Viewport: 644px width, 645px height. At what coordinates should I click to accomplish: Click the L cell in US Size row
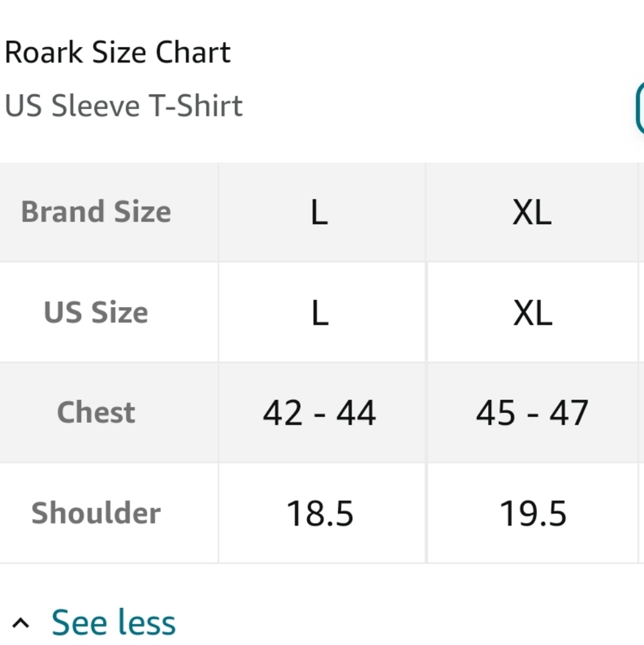(x=320, y=312)
